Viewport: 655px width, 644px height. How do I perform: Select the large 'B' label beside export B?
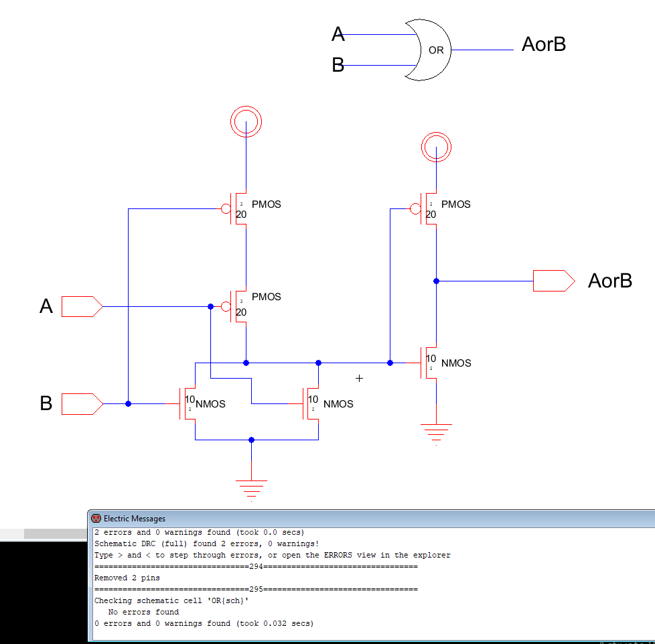pyautogui.click(x=46, y=403)
